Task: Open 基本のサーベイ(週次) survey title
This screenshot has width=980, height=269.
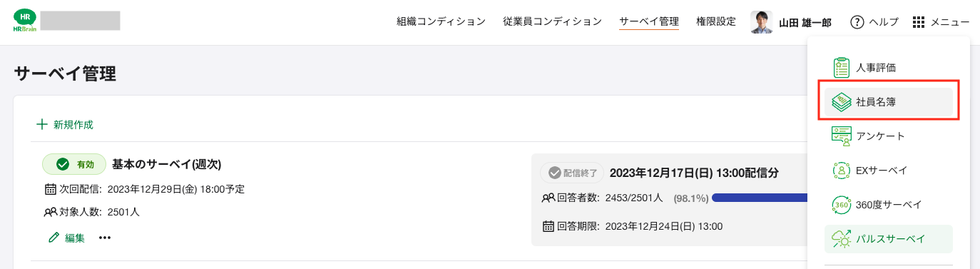Action: [x=166, y=164]
